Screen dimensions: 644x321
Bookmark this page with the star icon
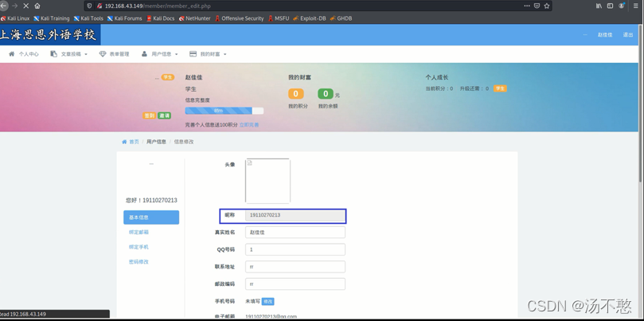click(x=547, y=6)
